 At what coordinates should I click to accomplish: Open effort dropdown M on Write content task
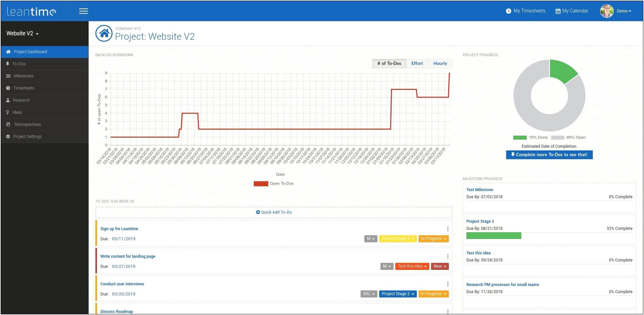(x=387, y=266)
